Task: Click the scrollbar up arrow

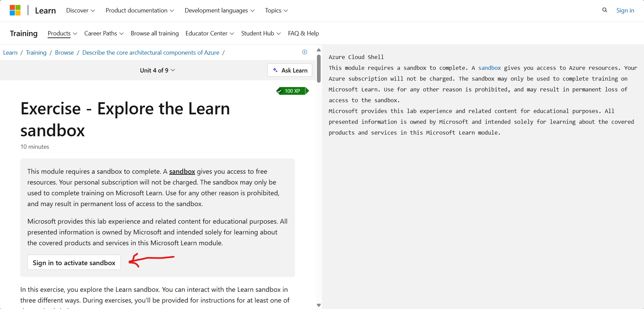Action: 319,50
